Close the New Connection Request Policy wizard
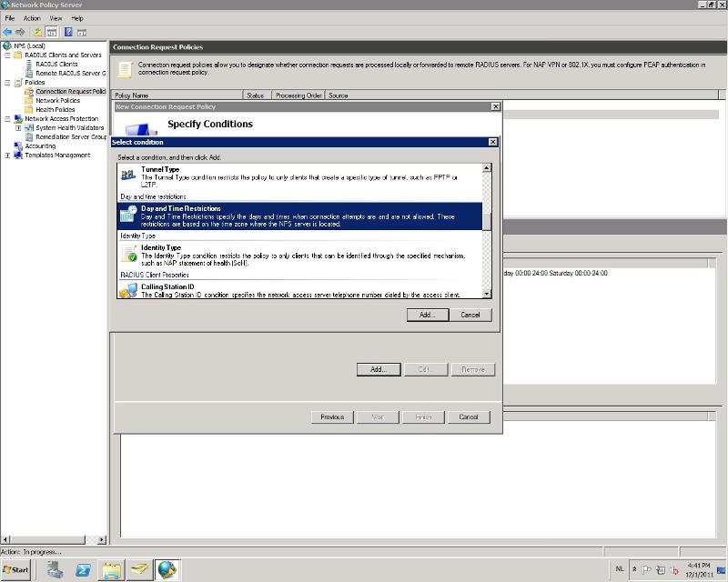Image resolution: width=728 pixels, height=582 pixels. 495,106
